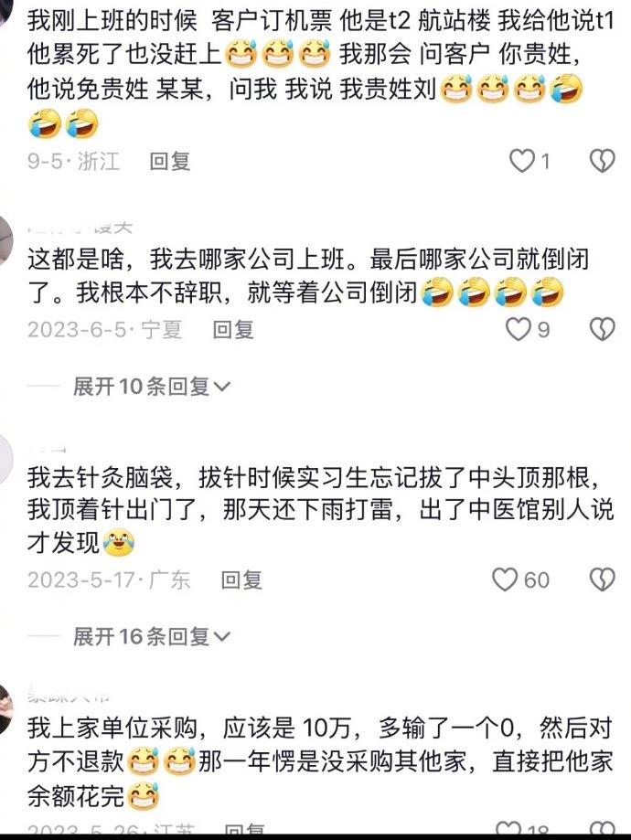Like the Guangdong acupuncture comment with 60 likes

505,579
